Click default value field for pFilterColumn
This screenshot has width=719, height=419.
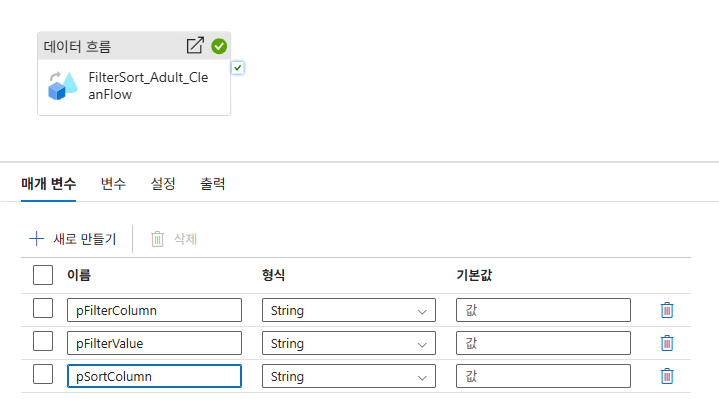click(x=543, y=310)
